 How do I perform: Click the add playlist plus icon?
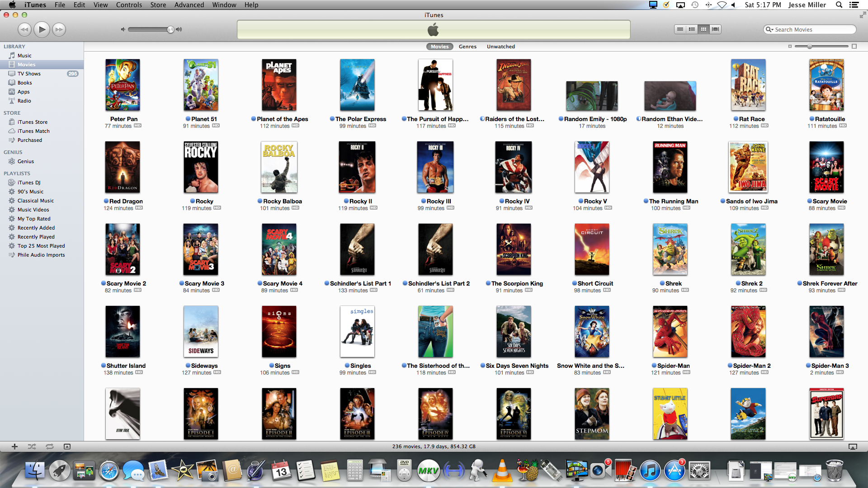tap(14, 446)
